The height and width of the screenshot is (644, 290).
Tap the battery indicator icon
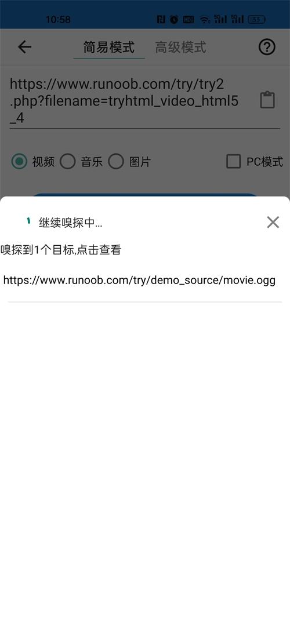click(x=256, y=19)
